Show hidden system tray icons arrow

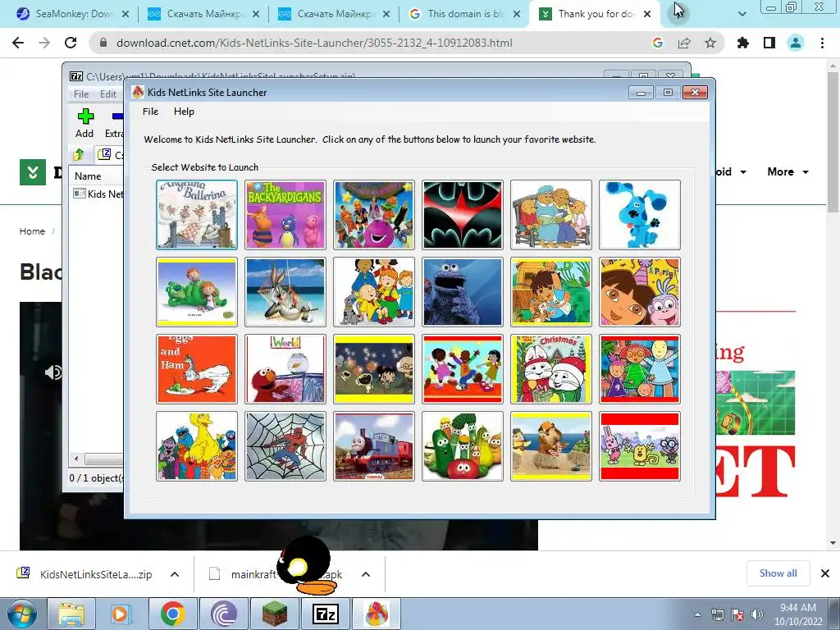pyautogui.click(x=697, y=614)
